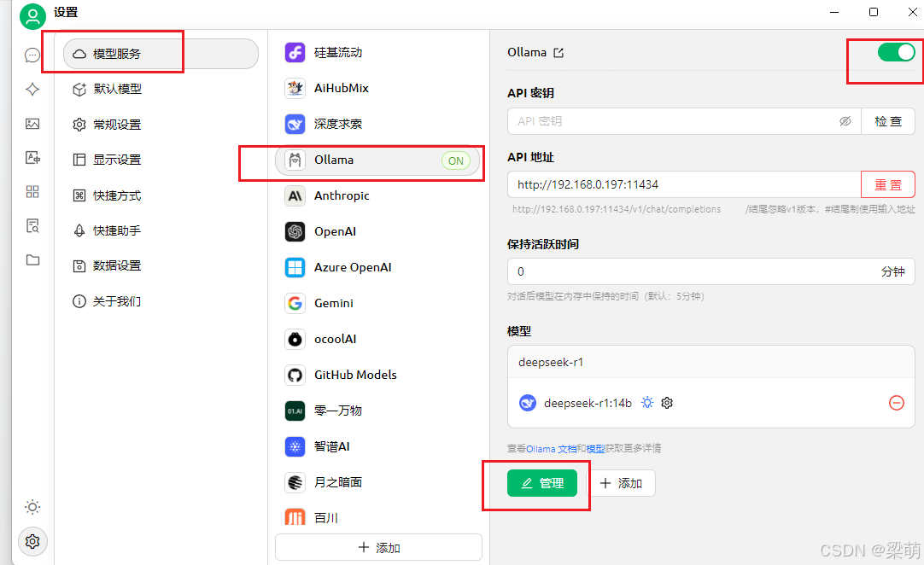
Task: Select the Azure OpenAI provider
Action: (377, 267)
